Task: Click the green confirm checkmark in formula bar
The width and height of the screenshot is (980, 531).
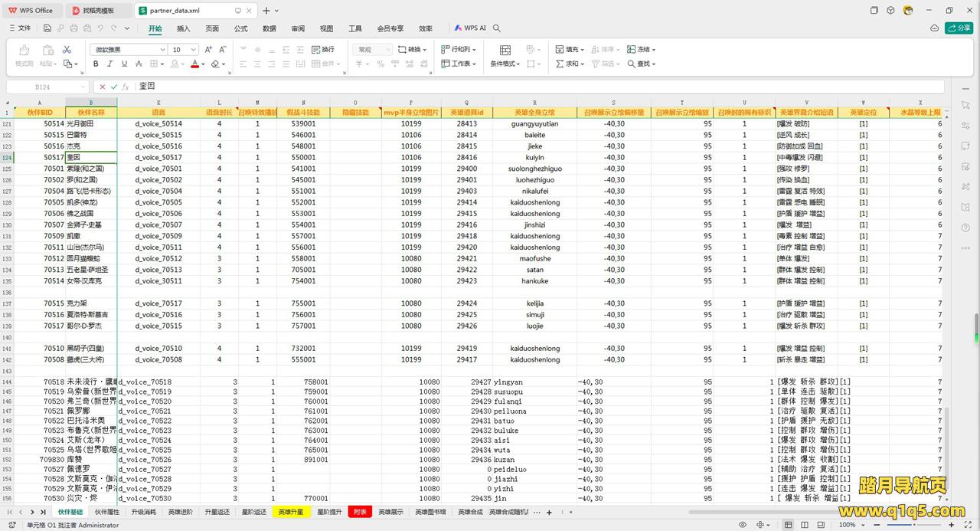Action: [114, 87]
